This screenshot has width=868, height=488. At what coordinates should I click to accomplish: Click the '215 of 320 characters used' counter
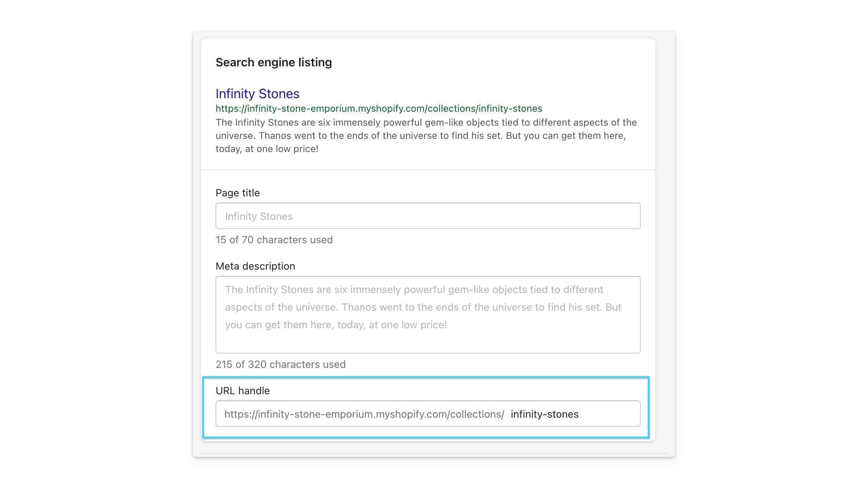coord(280,364)
